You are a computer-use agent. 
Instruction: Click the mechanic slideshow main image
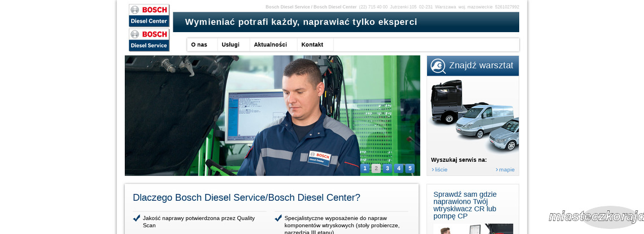[272, 116]
